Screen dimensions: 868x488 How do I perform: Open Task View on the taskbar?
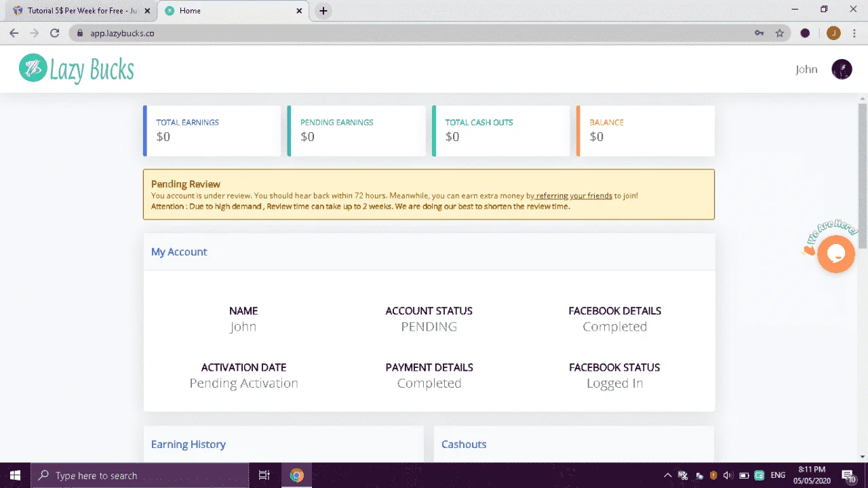tap(264, 475)
